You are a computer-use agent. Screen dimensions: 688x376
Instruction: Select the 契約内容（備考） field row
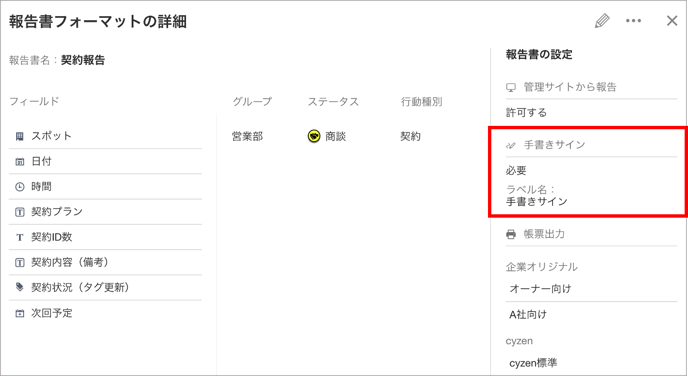pos(105,262)
